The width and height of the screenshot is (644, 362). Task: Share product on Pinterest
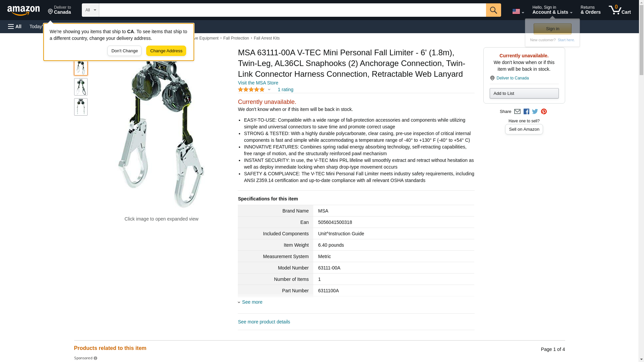[x=544, y=112]
